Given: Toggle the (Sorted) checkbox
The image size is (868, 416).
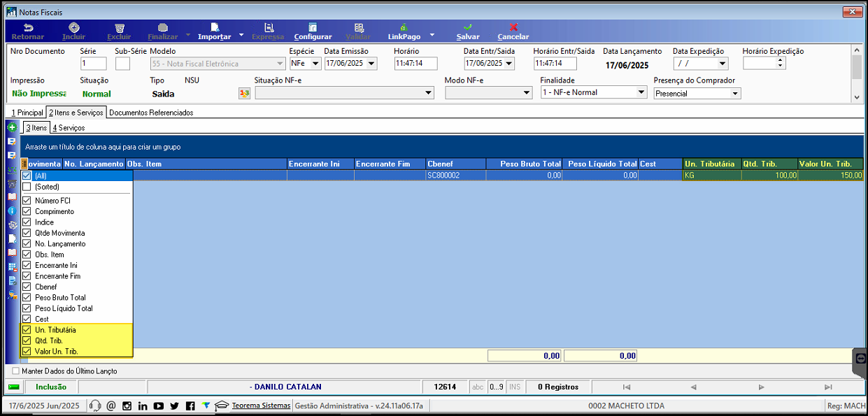Looking at the screenshot, I should 27,187.
